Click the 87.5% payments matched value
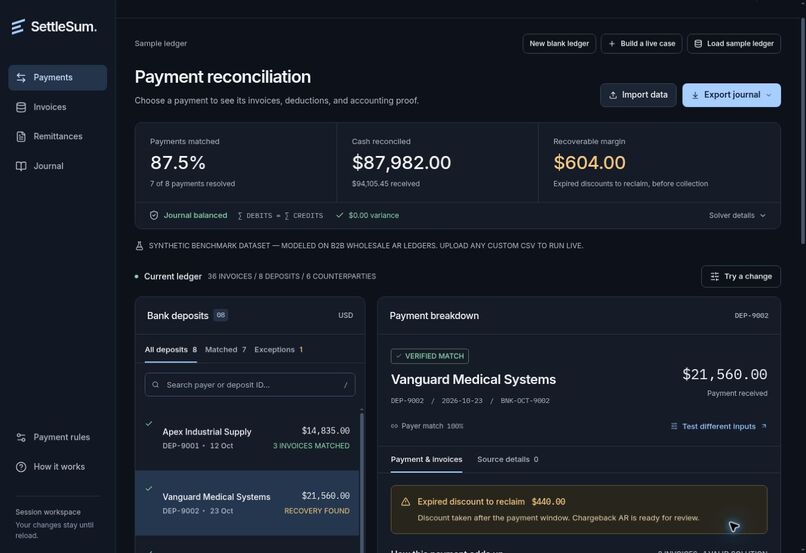Screen dimensions: 806x553 [x=178, y=163]
